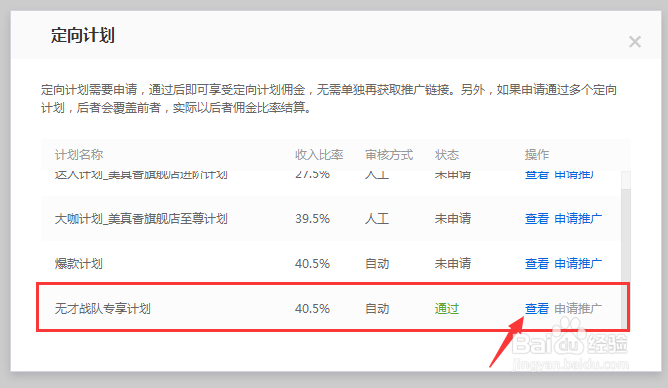Click 申请推广 for 爆款计划
The width and height of the screenshot is (668, 388).
(578, 264)
